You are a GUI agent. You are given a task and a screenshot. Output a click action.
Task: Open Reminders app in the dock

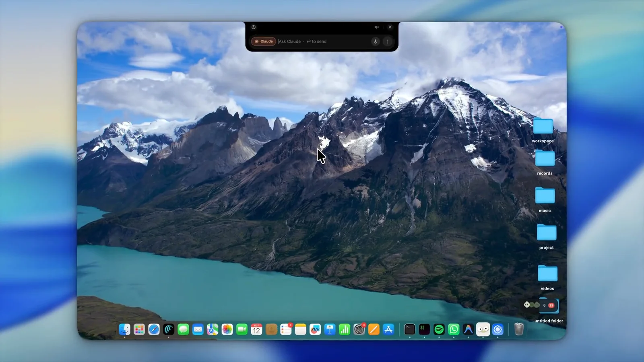click(x=286, y=329)
